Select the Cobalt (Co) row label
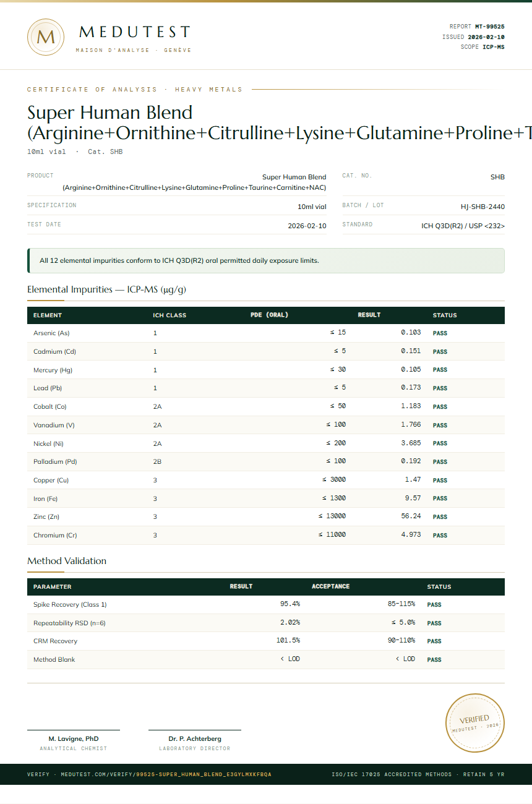Viewport: 532px width, 804px height. click(50, 407)
